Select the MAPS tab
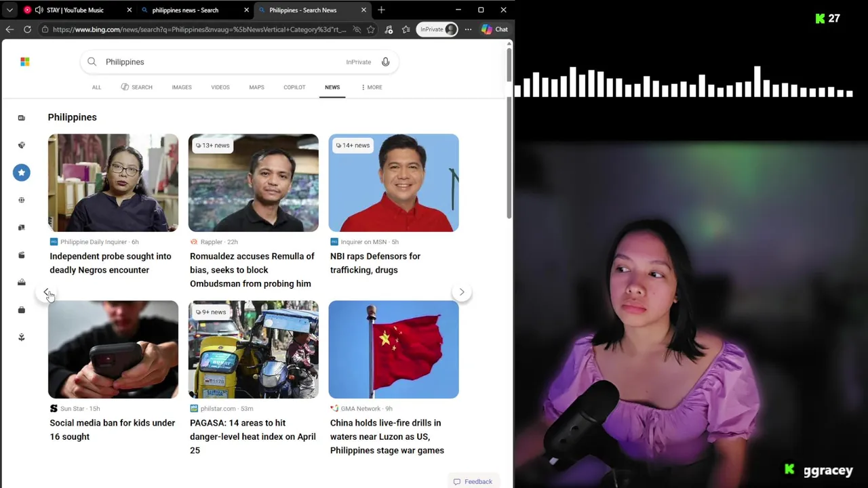This screenshot has height=488, width=868. click(x=256, y=87)
